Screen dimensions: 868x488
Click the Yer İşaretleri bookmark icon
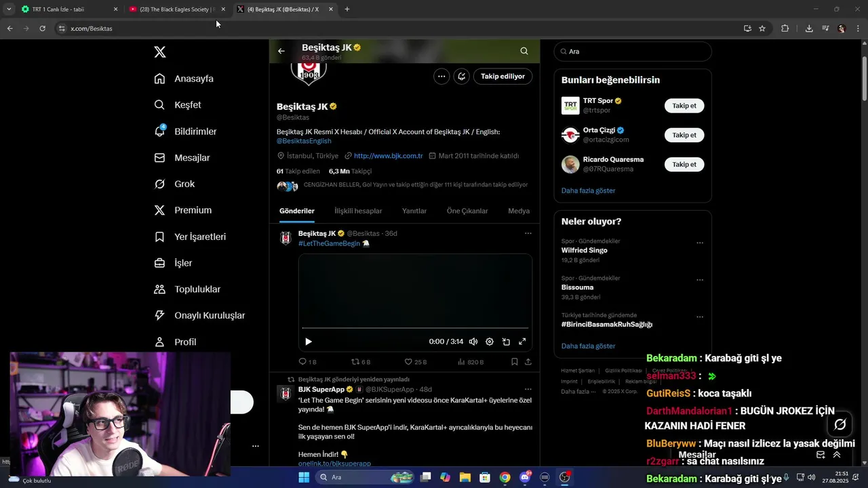click(159, 237)
